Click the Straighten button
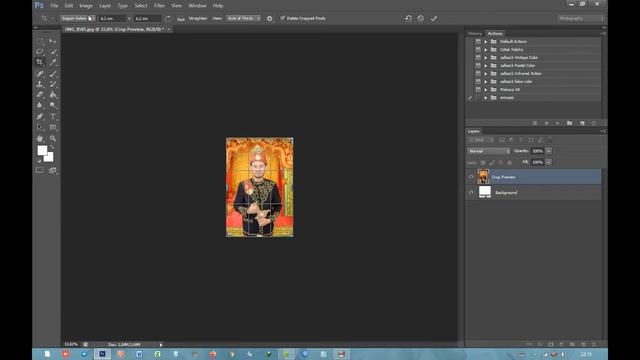 198,18
